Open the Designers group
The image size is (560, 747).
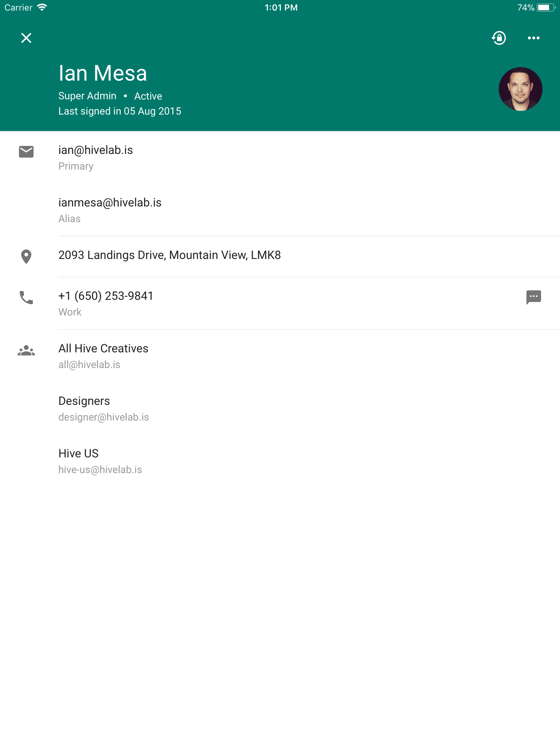(84, 401)
